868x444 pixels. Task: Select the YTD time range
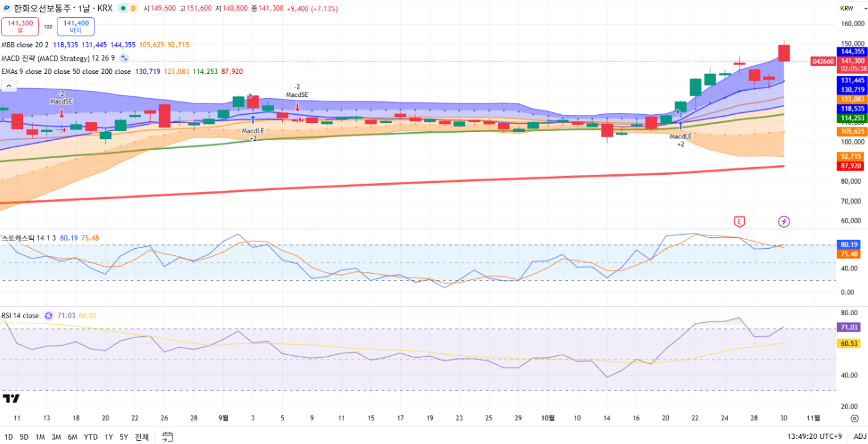(91, 437)
